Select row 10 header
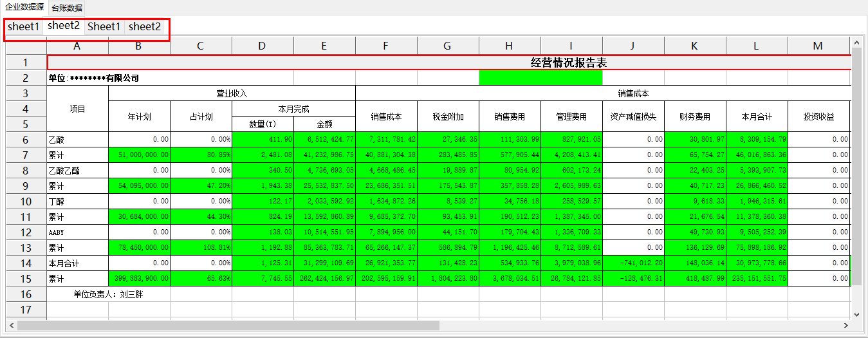Screen dimensions: 868x338 pos(26,202)
